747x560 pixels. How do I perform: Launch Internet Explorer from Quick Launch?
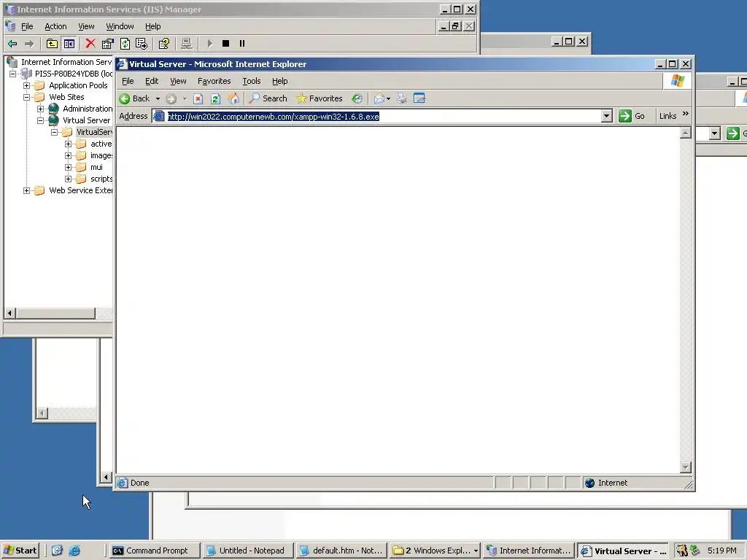74,551
